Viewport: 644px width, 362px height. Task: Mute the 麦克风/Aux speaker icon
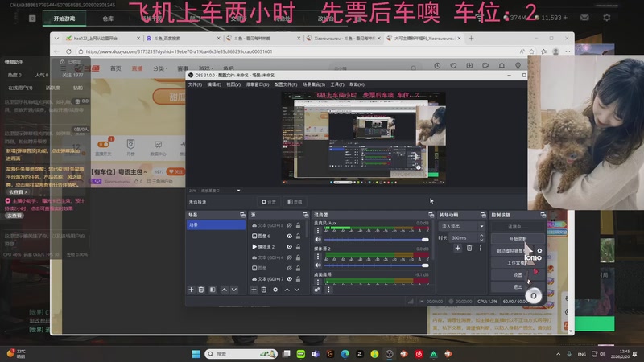[318, 239]
